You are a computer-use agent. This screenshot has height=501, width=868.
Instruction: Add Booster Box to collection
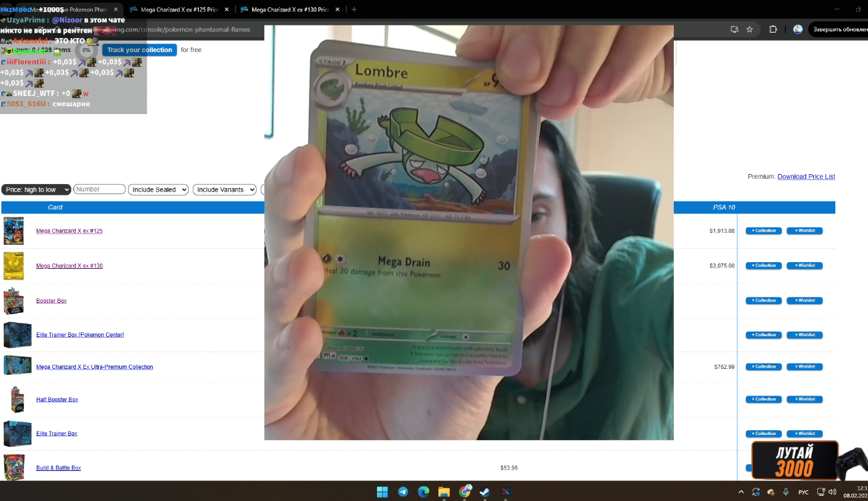click(x=764, y=300)
